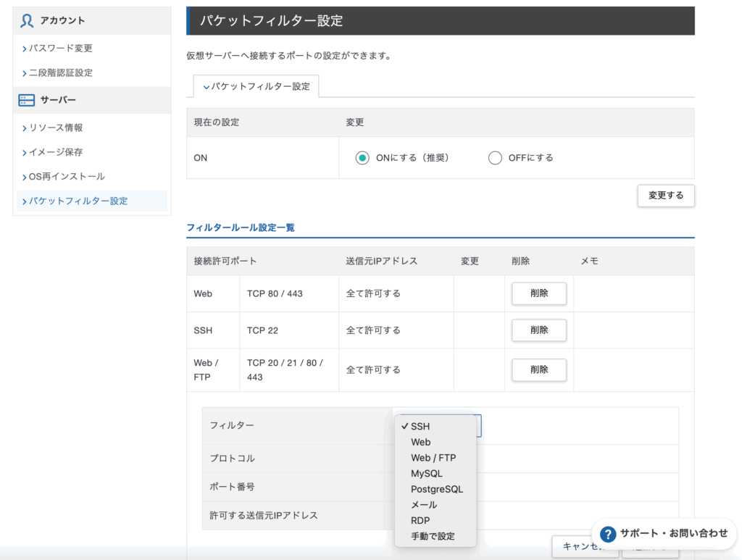Click the TCP 20 / 21 / 80 / 443 cell
The height and width of the screenshot is (560, 742).
click(289, 370)
